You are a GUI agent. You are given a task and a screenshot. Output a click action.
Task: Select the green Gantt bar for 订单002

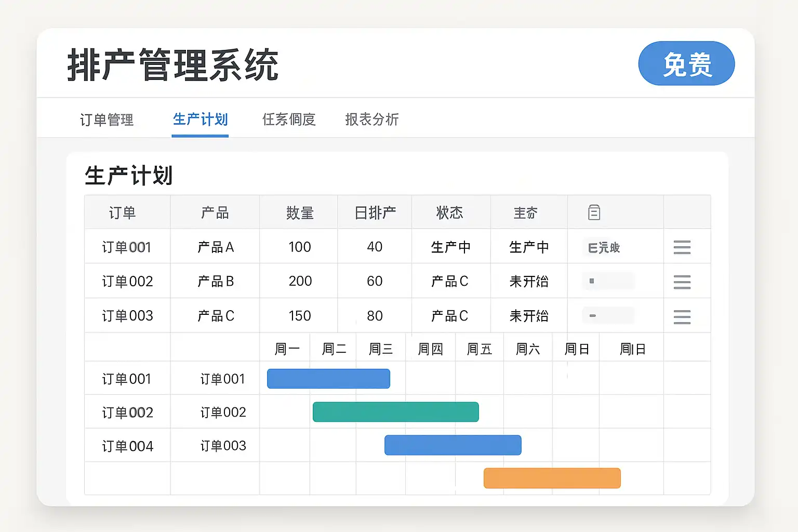(x=395, y=412)
